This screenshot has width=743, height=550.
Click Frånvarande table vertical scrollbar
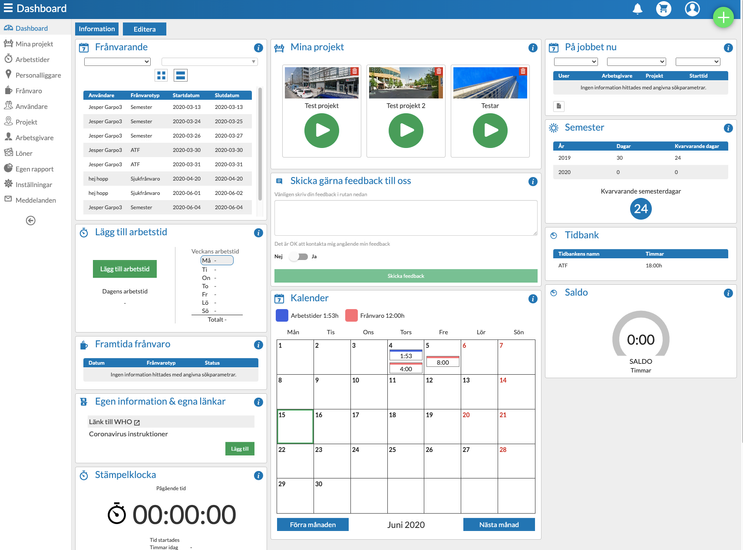click(260, 144)
